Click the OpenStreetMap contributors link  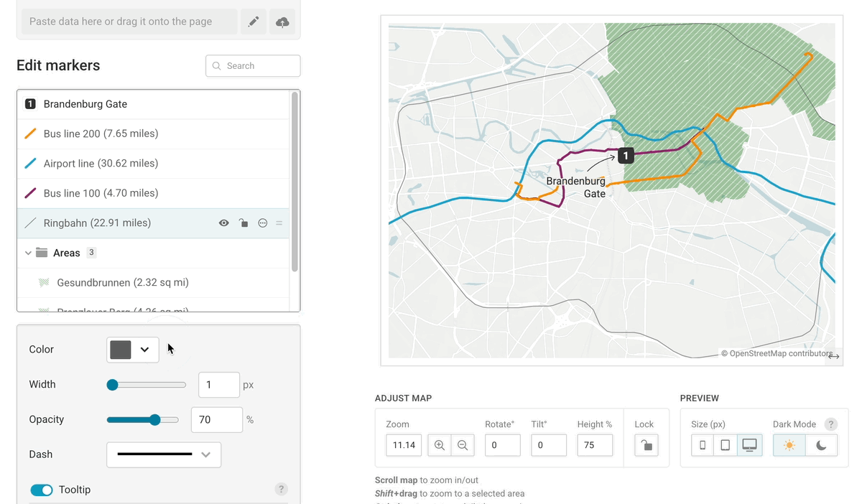click(777, 353)
